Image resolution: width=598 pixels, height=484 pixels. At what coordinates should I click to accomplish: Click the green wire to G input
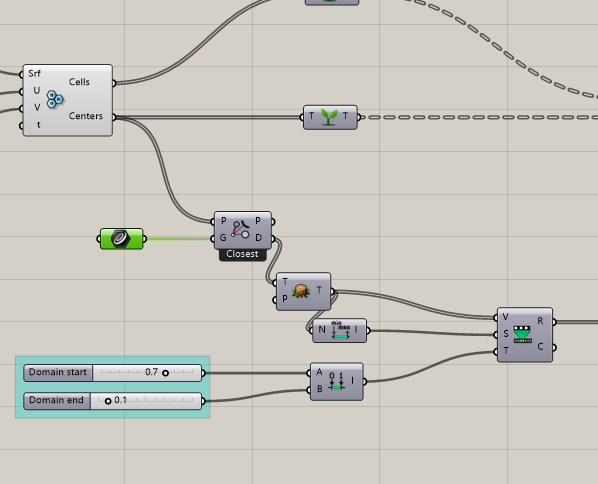(x=177, y=239)
